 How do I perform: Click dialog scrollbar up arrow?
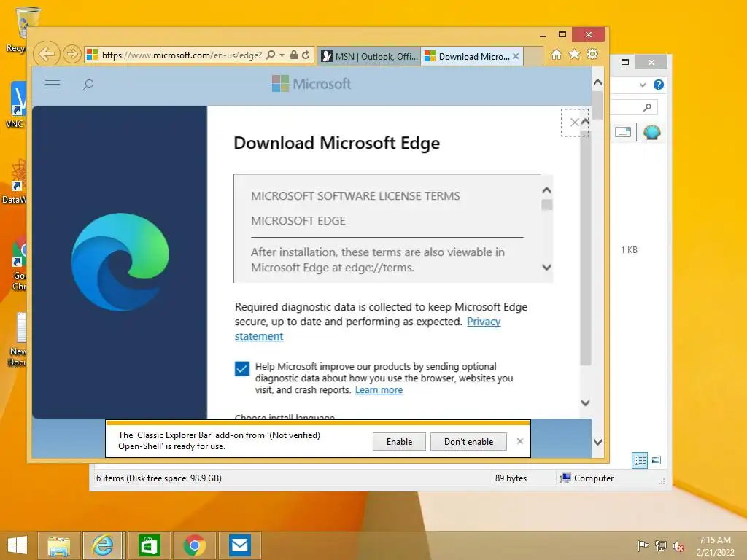586,122
